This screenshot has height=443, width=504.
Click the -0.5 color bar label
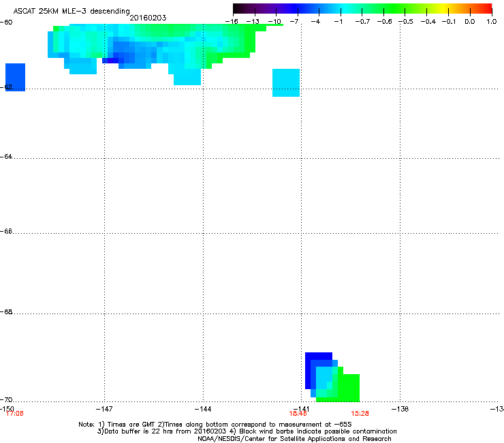pyautogui.click(x=406, y=22)
